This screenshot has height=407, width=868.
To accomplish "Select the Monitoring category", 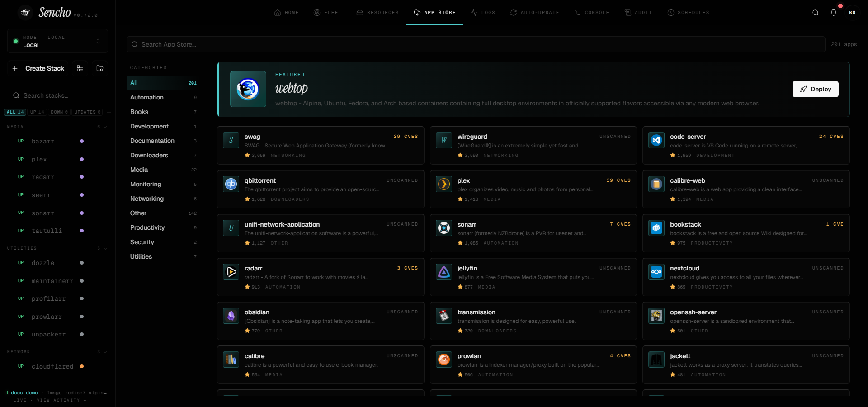I will pyautogui.click(x=164, y=184).
